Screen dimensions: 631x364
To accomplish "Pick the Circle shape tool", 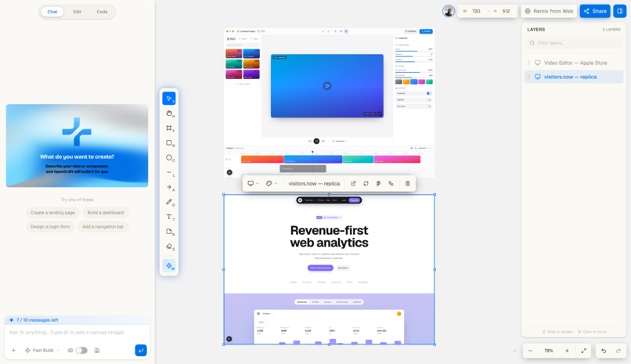I will (169, 157).
